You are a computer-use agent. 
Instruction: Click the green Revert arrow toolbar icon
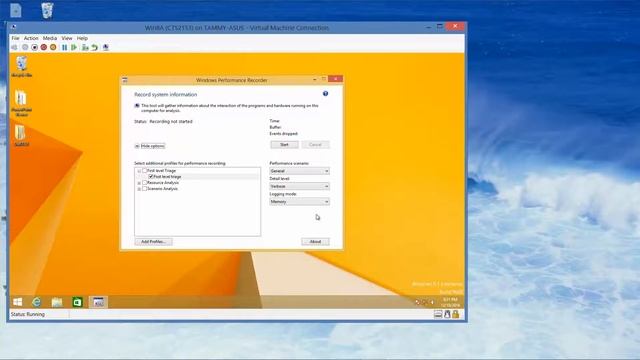[95, 48]
